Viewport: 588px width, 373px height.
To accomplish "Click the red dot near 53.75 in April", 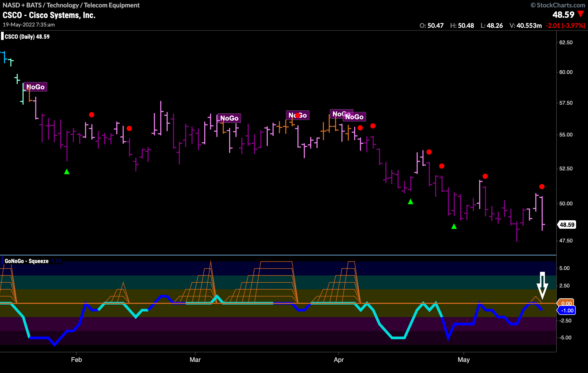I will click(429, 152).
